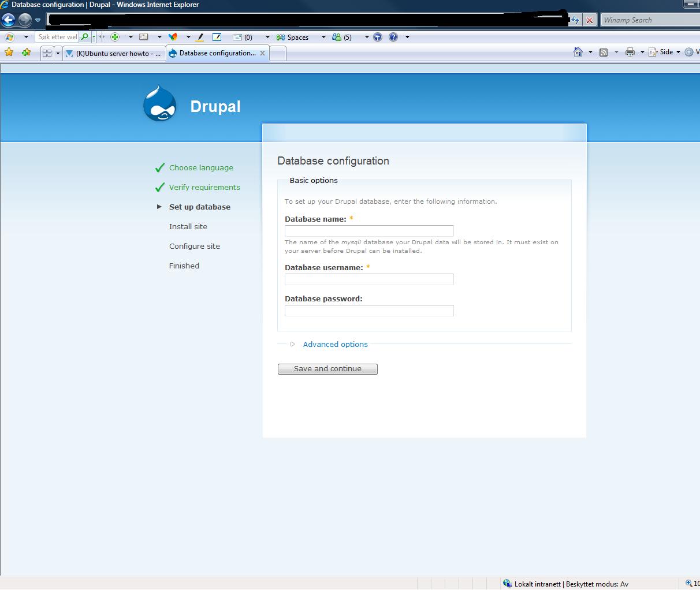Stop loading with the red X icon
The image size is (700, 590).
click(589, 20)
